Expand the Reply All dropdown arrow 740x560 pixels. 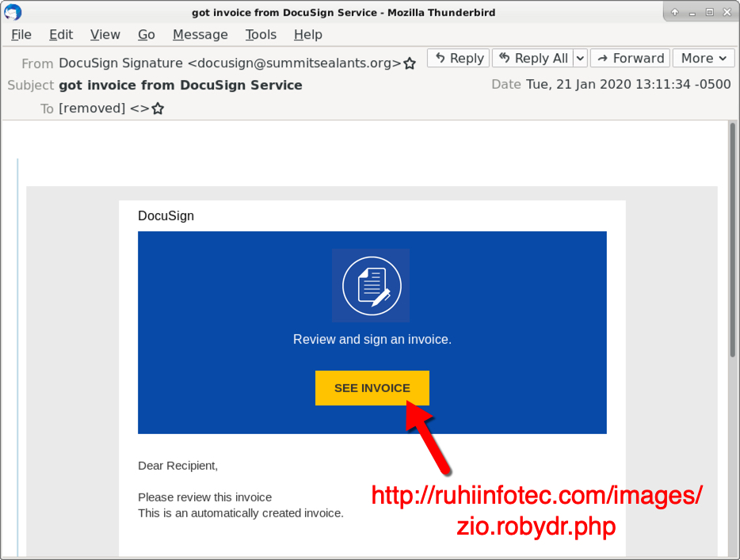(580, 58)
